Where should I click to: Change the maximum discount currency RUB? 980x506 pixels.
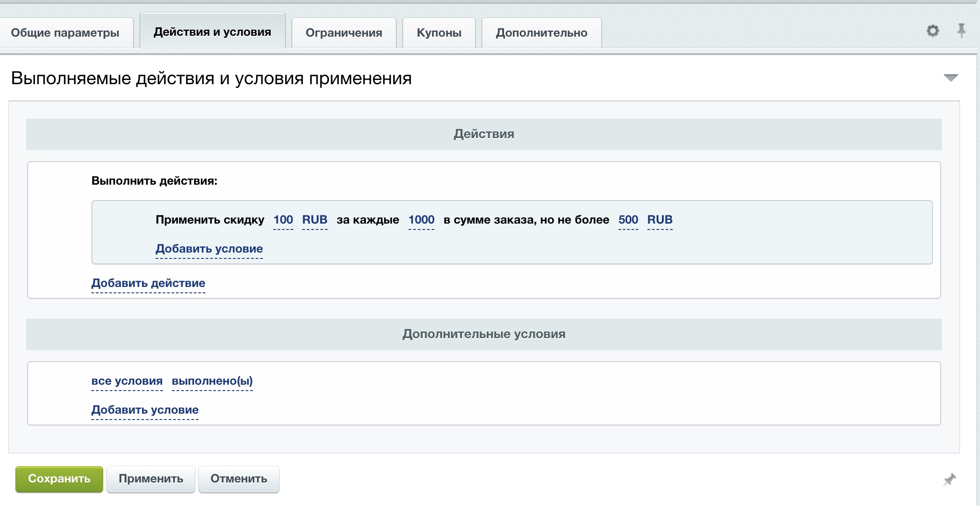pos(660,220)
